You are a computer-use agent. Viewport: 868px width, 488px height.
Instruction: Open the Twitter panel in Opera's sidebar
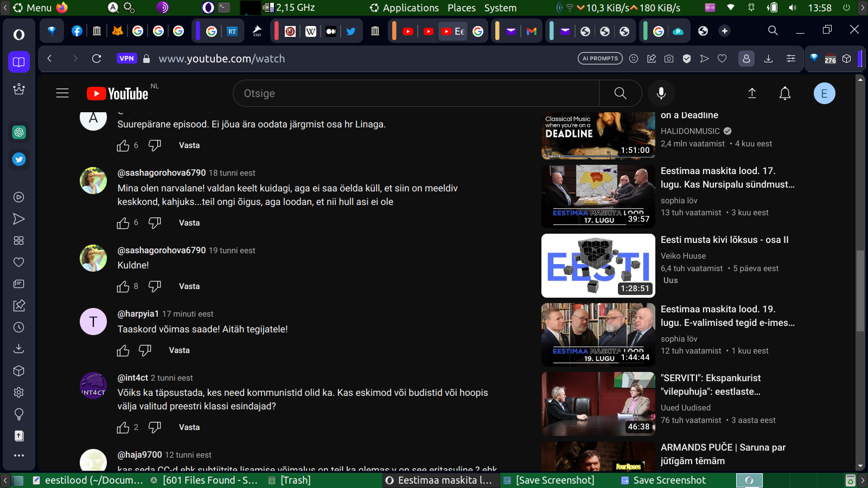click(x=19, y=159)
